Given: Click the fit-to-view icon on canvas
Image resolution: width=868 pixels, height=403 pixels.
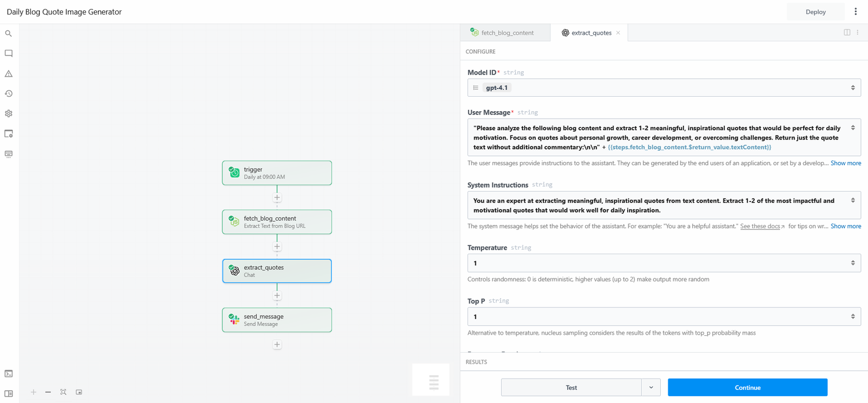Looking at the screenshot, I should coord(63,392).
